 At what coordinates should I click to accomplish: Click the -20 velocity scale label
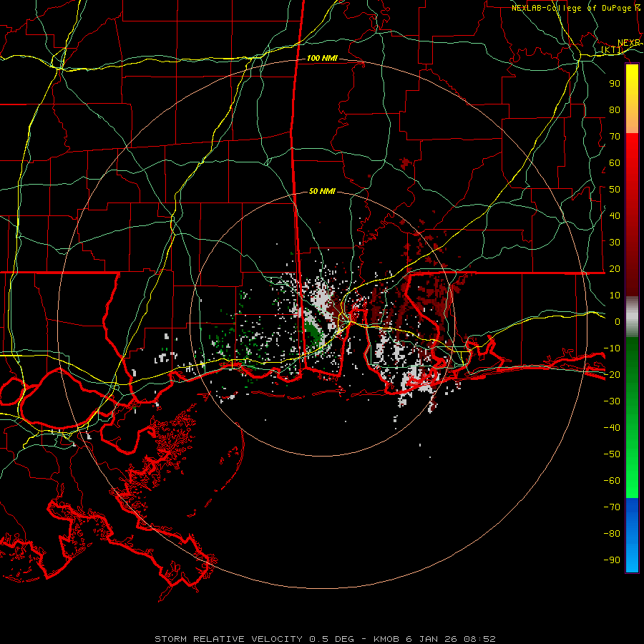(612, 374)
